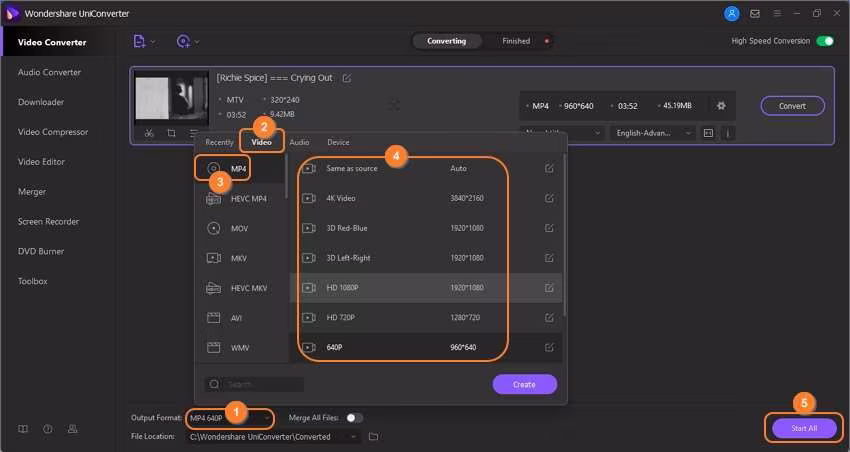Open Downloader in sidebar
Screen dimensions: 850x452
(41, 102)
